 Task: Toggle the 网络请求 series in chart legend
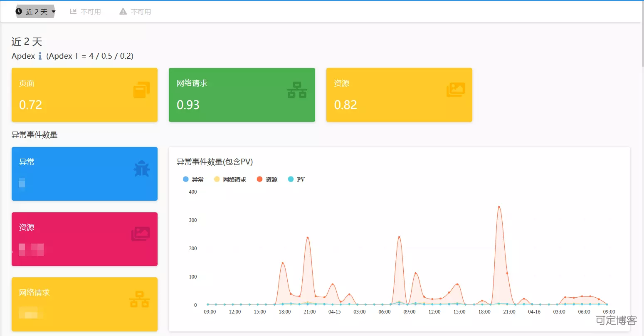click(230, 179)
